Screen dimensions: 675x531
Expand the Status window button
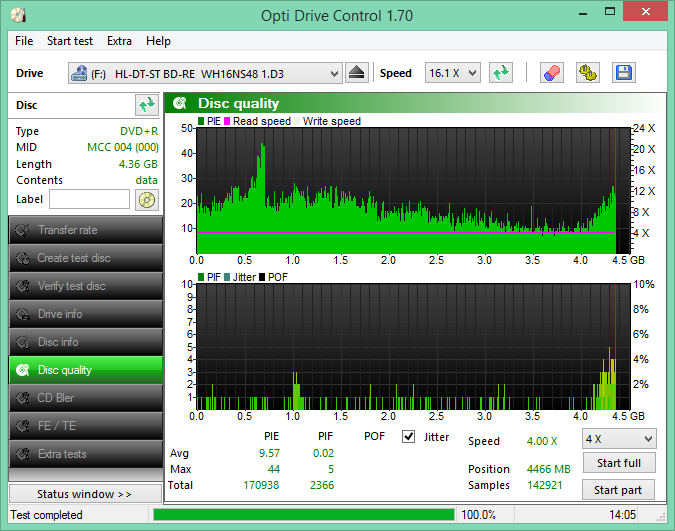pyautogui.click(x=85, y=494)
